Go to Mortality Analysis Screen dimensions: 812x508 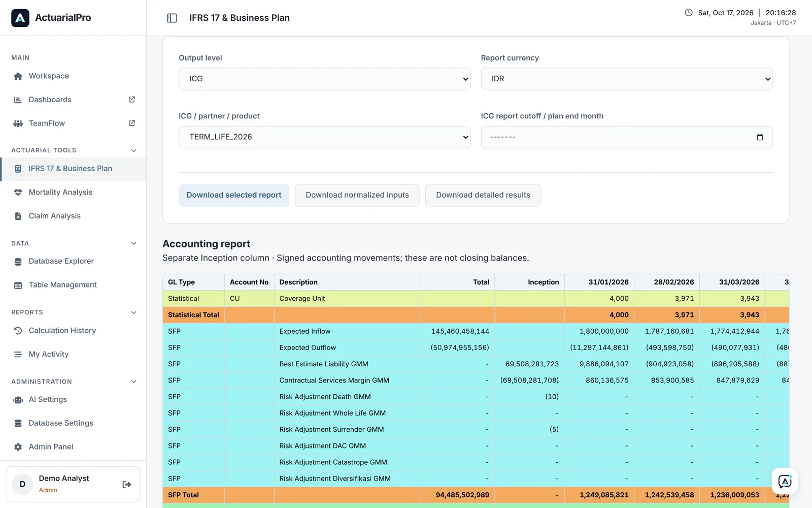click(74, 193)
